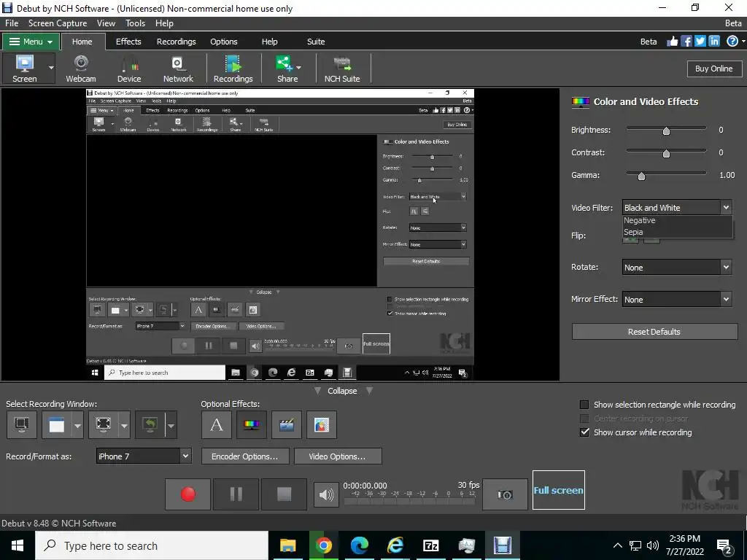Open the text caption effect
Image resolution: width=747 pixels, height=560 pixels.
pos(217,424)
